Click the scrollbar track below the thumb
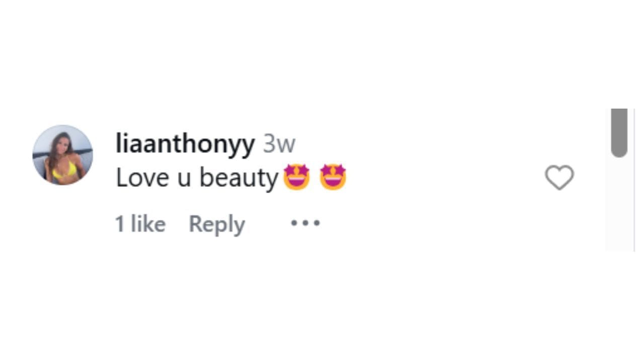Image resolution: width=644 pixels, height=362 pixels. [619, 206]
